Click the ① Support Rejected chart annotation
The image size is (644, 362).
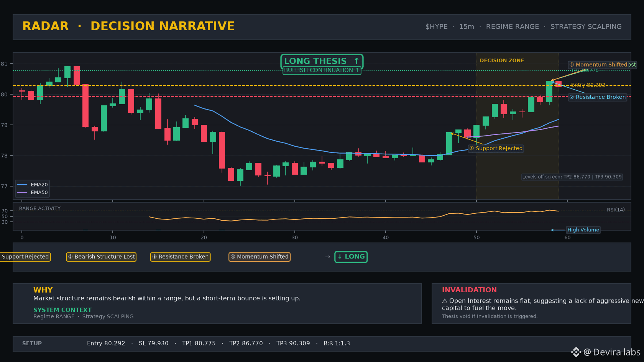coord(496,149)
